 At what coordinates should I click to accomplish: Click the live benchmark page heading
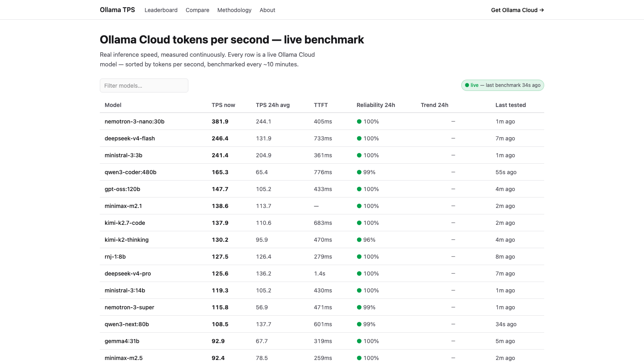[232, 40]
